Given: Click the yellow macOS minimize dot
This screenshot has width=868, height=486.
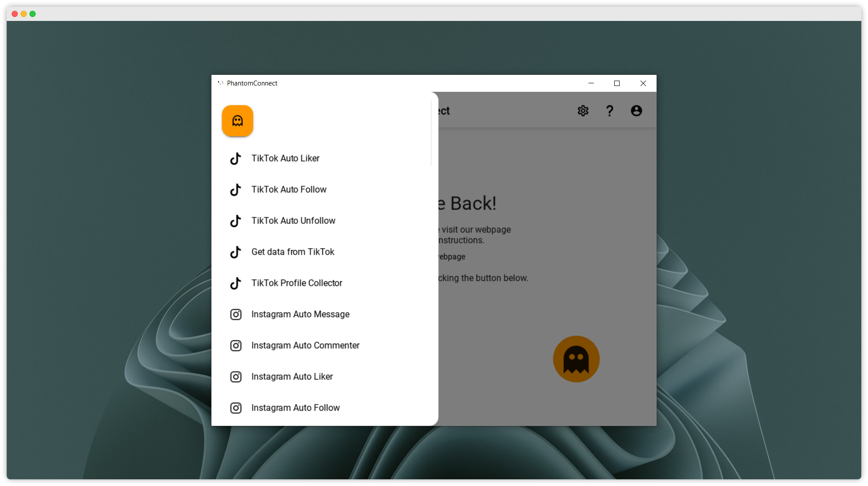Looking at the screenshot, I should pyautogui.click(x=24, y=14).
